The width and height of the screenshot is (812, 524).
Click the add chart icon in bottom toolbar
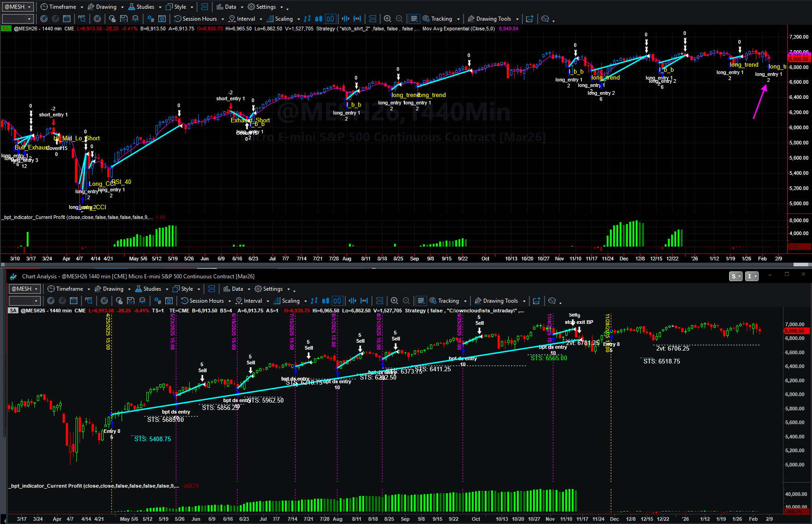click(x=536, y=301)
